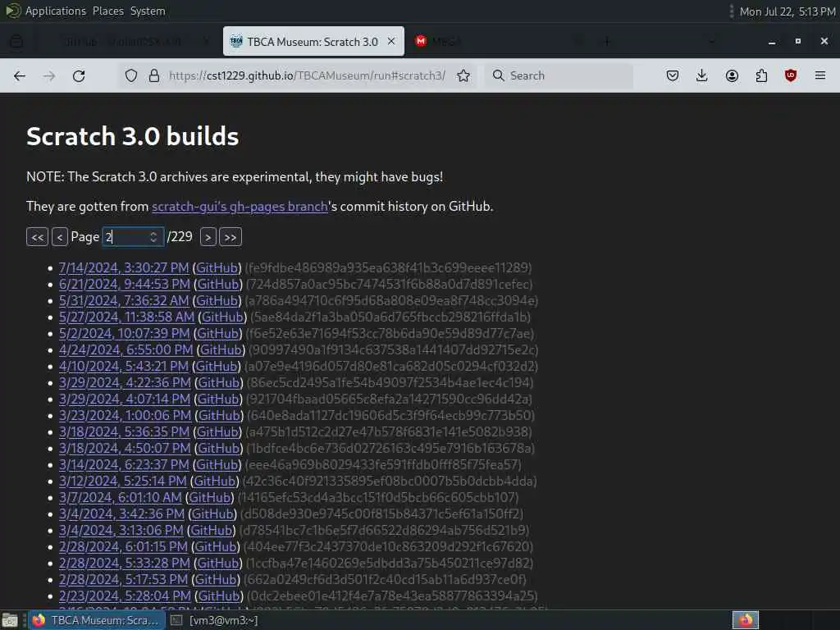Open the tracking protection shield icon
840x630 pixels.
pos(131,75)
